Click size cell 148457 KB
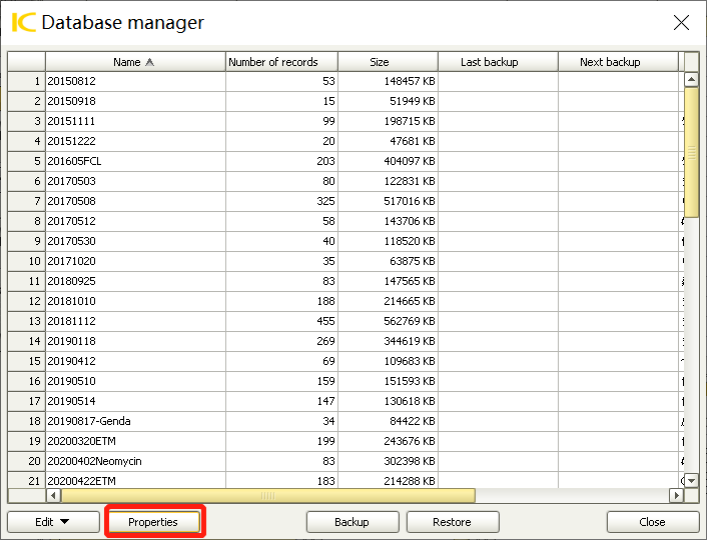This screenshot has height=540, width=707. click(x=388, y=81)
